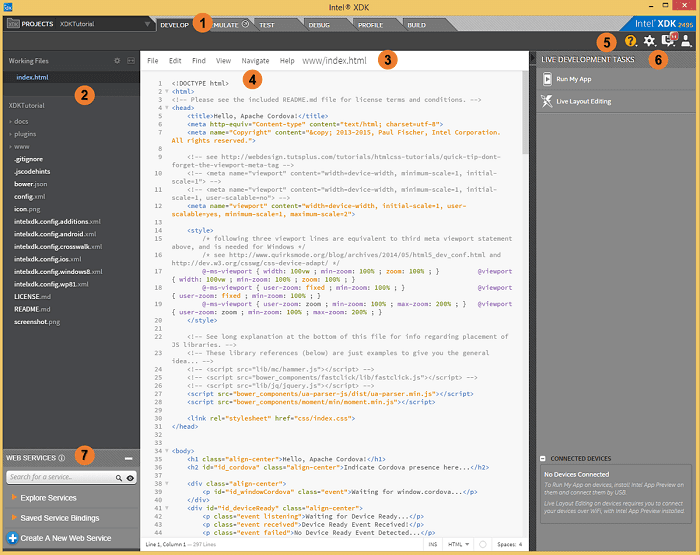Open the HTML language dropdown in status bar
Viewport: 700px width, 555px height.
(x=458, y=544)
